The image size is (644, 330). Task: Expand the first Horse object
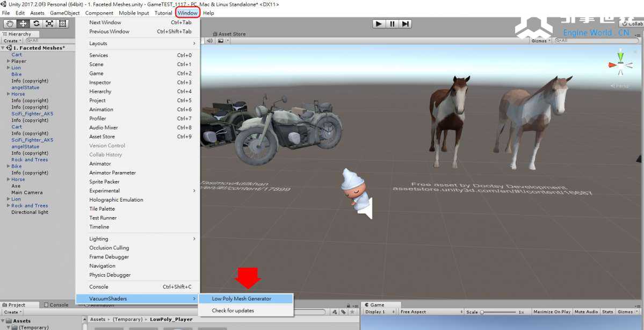(8, 94)
